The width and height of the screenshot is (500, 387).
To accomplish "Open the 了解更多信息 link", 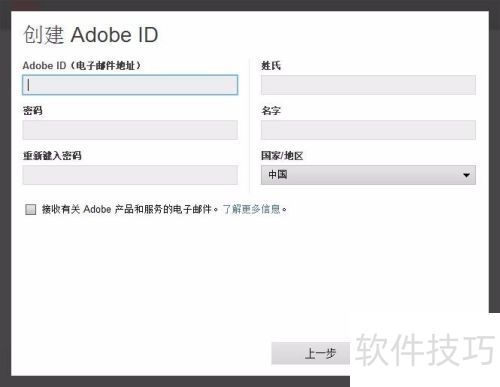I will (252, 209).
